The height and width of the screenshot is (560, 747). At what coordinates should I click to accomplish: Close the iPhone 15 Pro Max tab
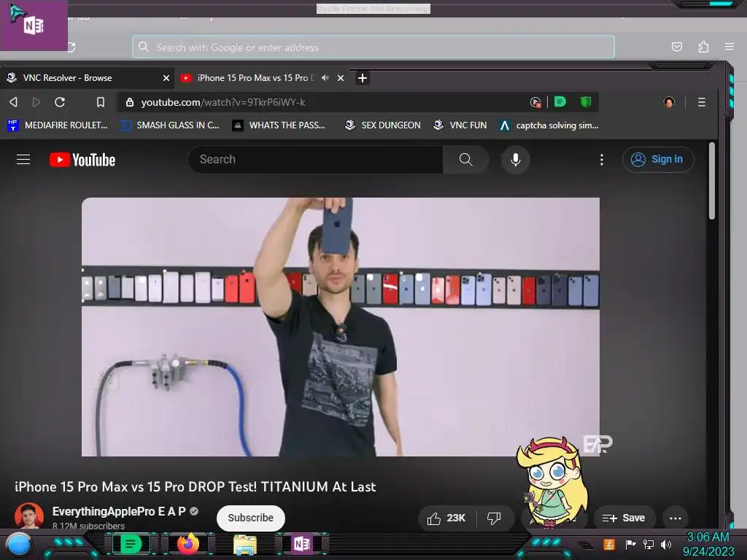341,77
